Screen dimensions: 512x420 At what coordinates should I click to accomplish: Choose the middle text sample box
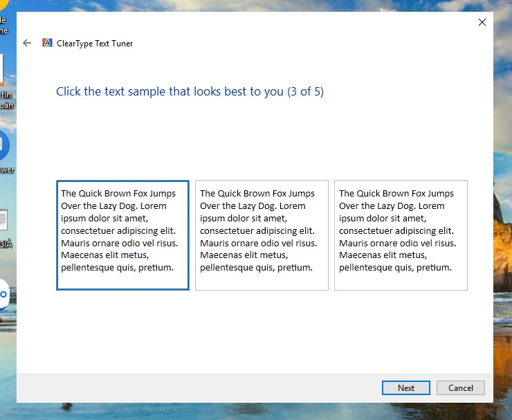pyautogui.click(x=262, y=235)
